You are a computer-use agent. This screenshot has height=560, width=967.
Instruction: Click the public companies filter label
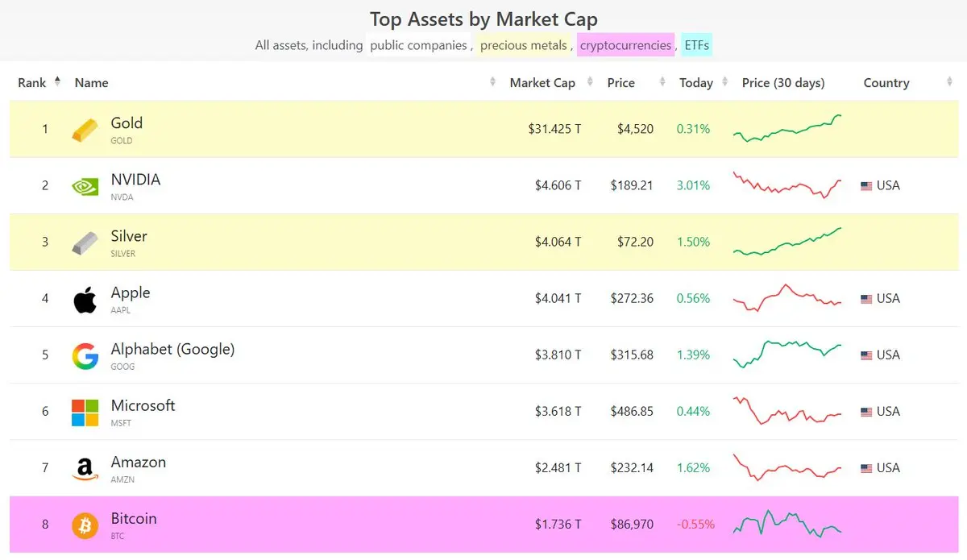point(418,45)
